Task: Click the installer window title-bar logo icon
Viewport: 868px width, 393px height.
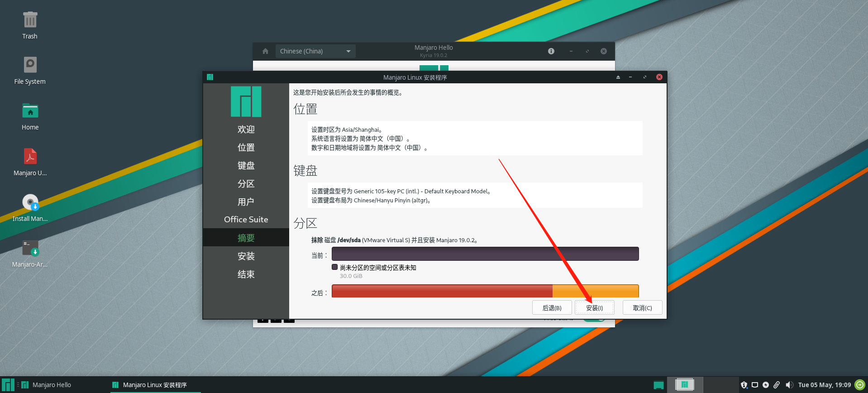Action: tap(210, 77)
